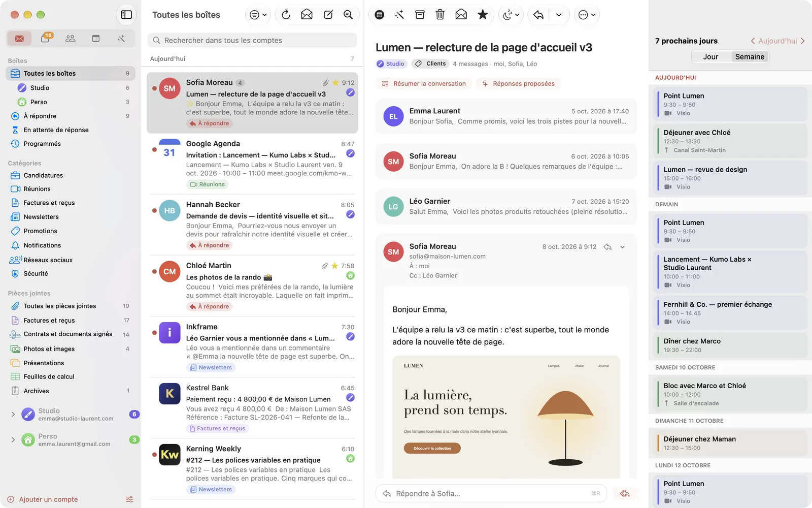Click the search magnifier icon in toolbar
The width and height of the screenshot is (812, 508).
click(348, 15)
